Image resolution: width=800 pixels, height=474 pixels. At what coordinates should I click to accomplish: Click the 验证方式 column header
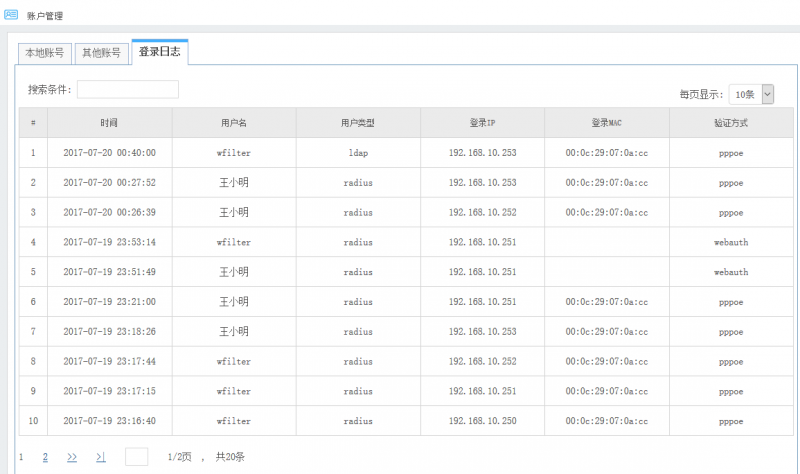tap(731, 123)
